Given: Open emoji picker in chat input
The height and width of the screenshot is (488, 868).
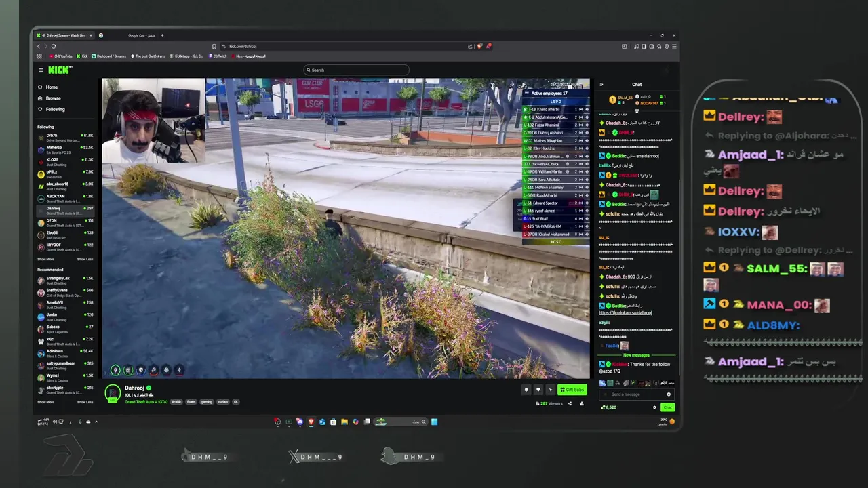Looking at the screenshot, I should tap(669, 394).
